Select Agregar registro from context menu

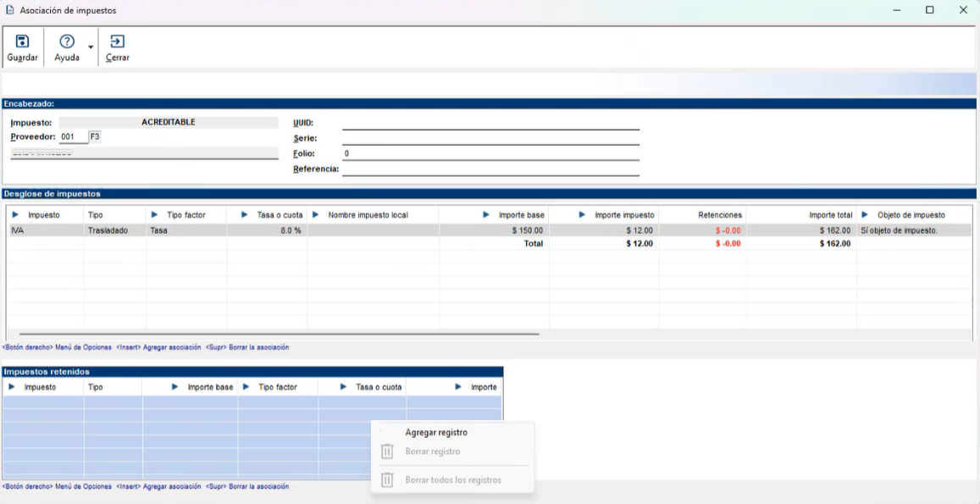pos(436,432)
